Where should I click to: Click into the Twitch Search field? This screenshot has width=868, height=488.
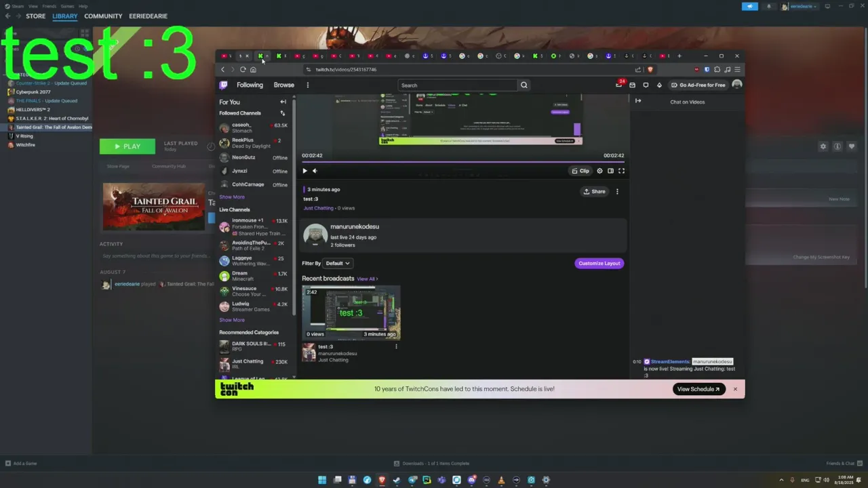coord(458,85)
